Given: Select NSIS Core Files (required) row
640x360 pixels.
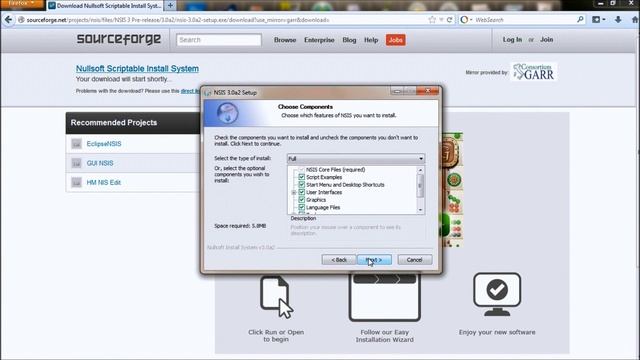Looking at the screenshot, I should coord(335,169).
